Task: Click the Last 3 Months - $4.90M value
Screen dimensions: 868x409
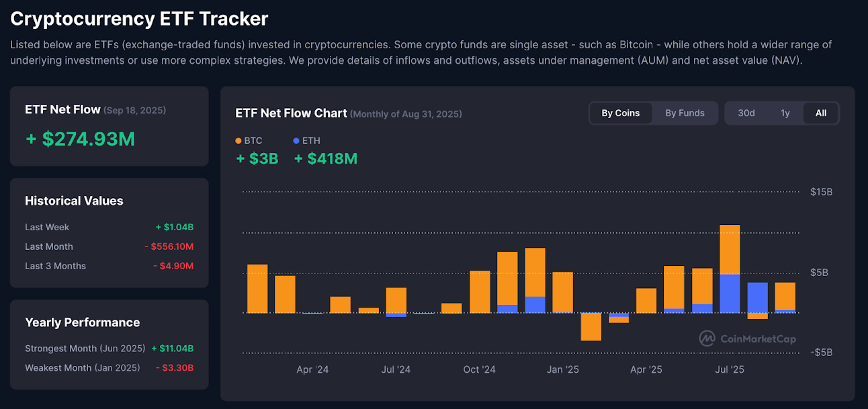Action: [x=173, y=266]
